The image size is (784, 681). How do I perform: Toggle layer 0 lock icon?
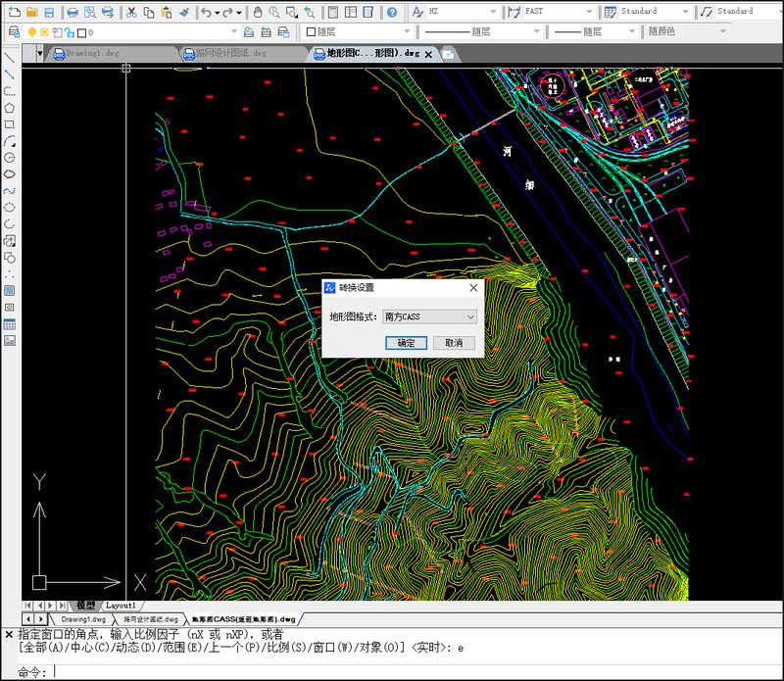pos(68,31)
